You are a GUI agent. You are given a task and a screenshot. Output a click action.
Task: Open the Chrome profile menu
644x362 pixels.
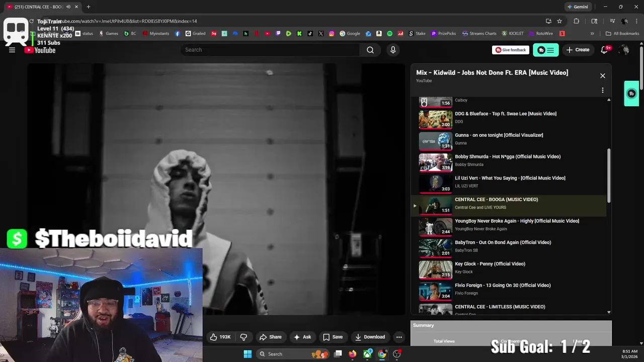point(624,21)
